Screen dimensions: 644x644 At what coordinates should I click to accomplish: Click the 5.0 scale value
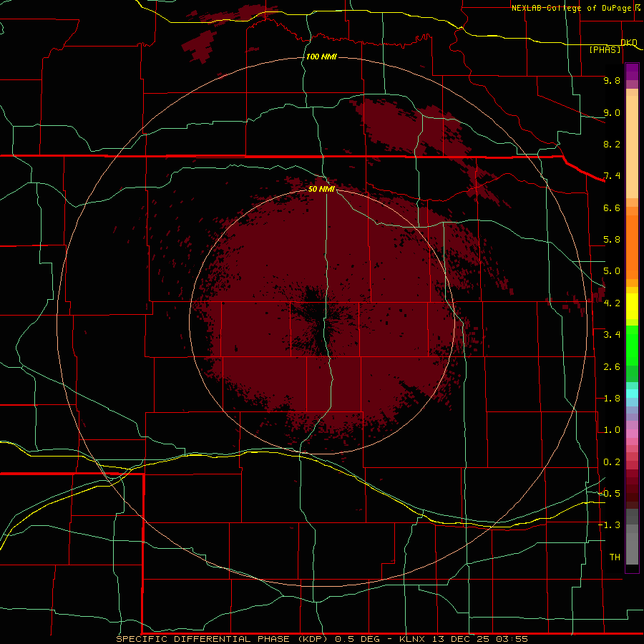[612, 271]
